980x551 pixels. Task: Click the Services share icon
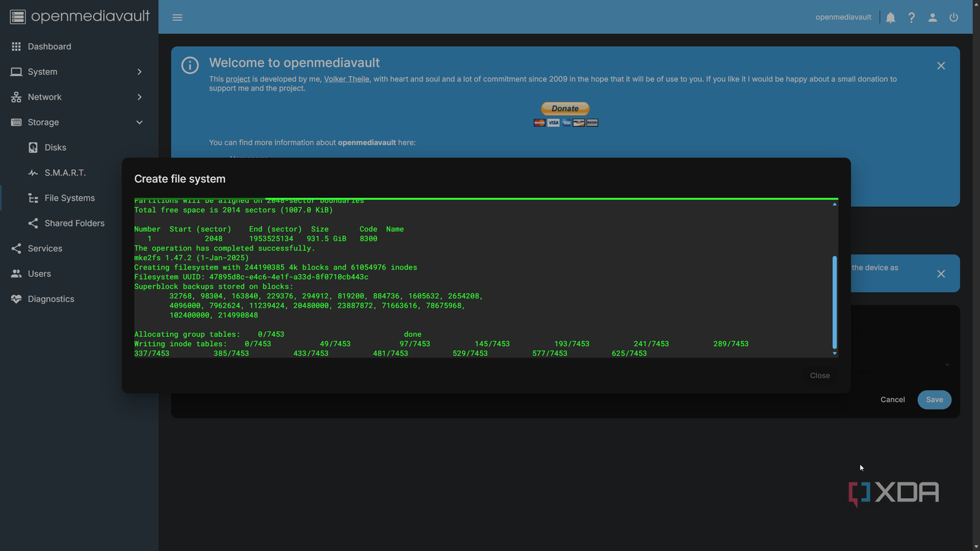(16, 249)
